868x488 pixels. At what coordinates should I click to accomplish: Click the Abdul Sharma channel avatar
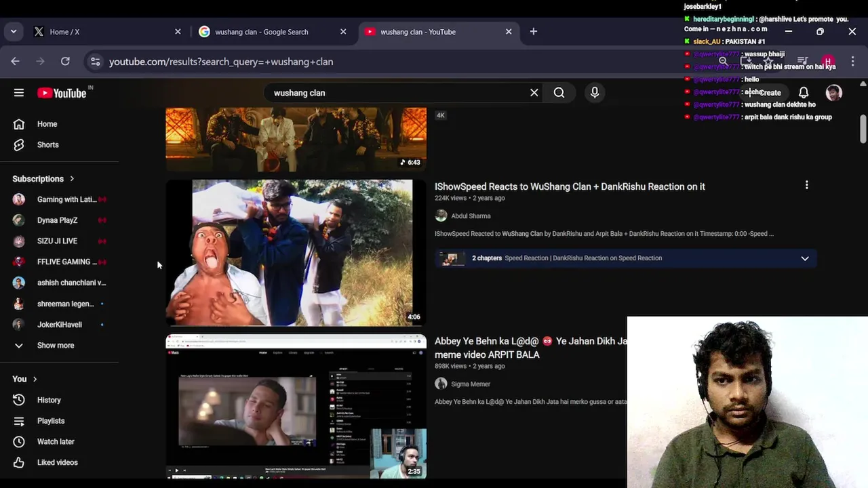pos(441,216)
